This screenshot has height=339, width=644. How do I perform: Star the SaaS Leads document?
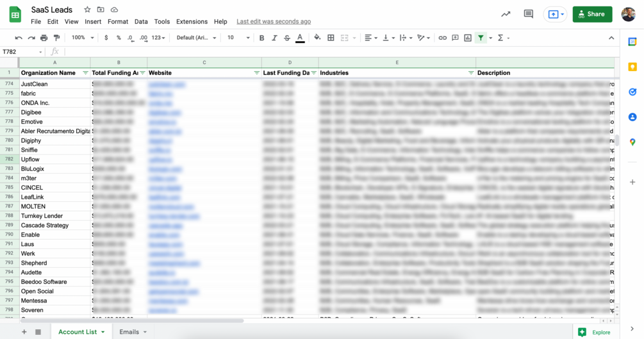87,10
